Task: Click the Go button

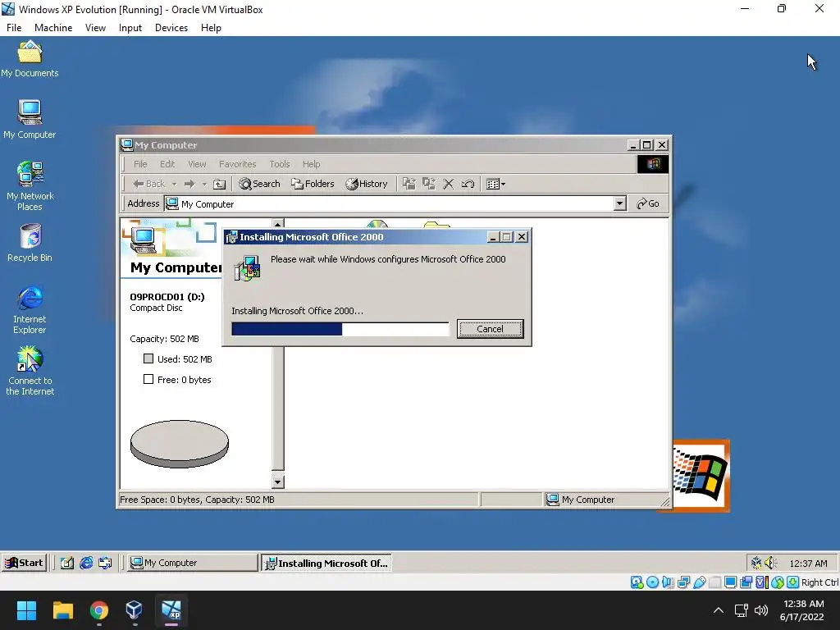Action: click(648, 203)
